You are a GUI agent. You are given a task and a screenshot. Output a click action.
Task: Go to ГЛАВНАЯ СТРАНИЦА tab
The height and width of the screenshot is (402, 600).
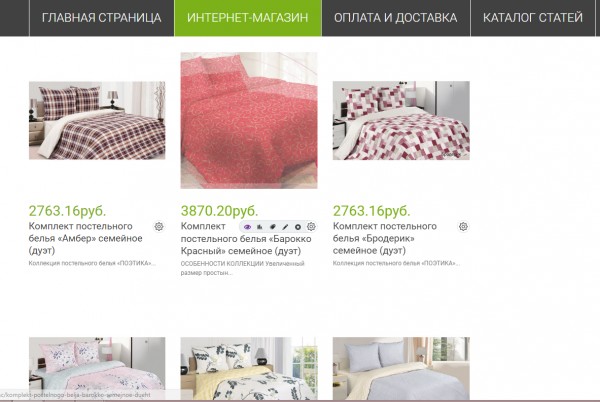point(101,18)
